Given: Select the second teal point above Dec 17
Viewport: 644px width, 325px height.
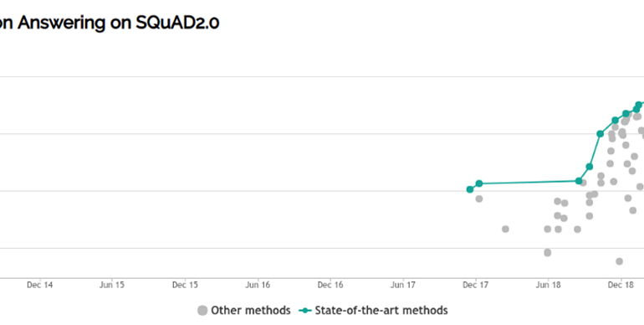Looking at the screenshot, I should [479, 183].
